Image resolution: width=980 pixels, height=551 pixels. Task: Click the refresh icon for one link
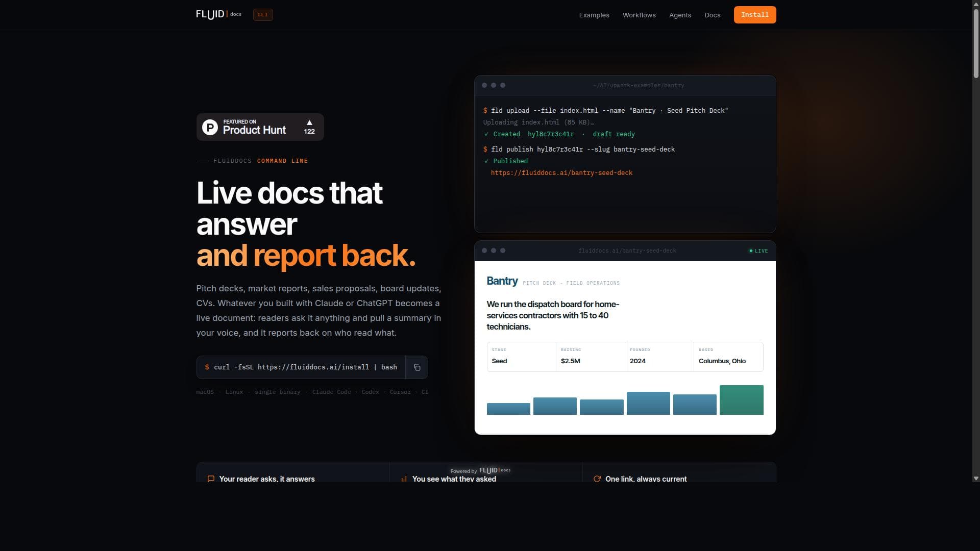point(597,479)
